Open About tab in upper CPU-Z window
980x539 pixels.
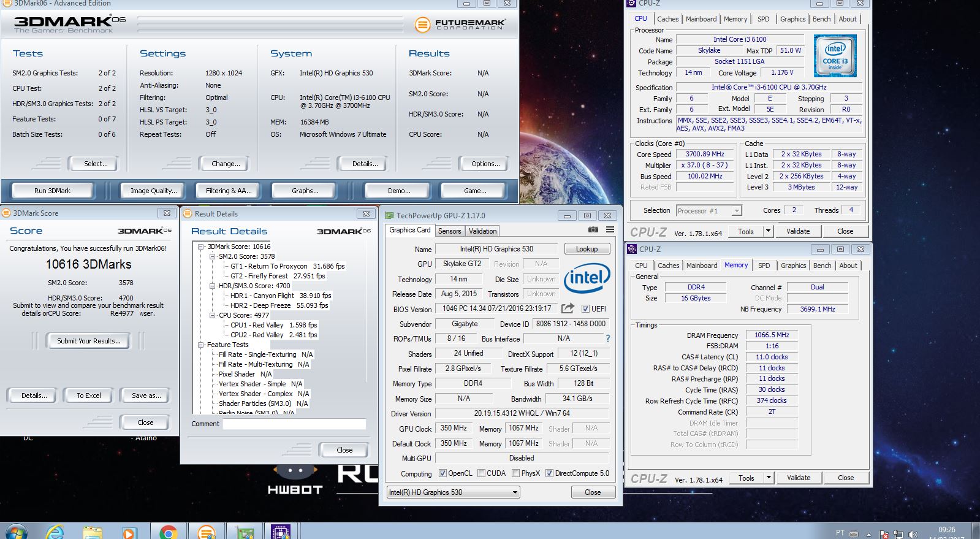coord(848,19)
